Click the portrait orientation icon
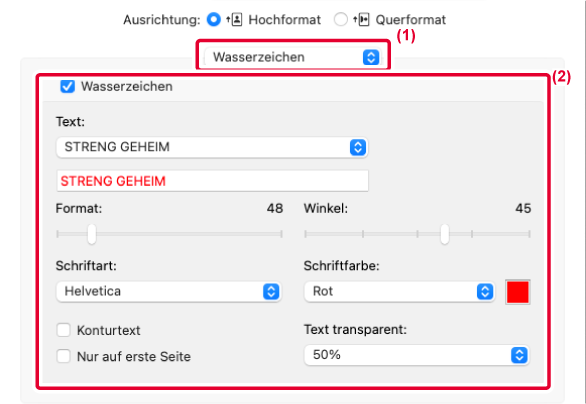The image size is (586, 404). point(234,19)
